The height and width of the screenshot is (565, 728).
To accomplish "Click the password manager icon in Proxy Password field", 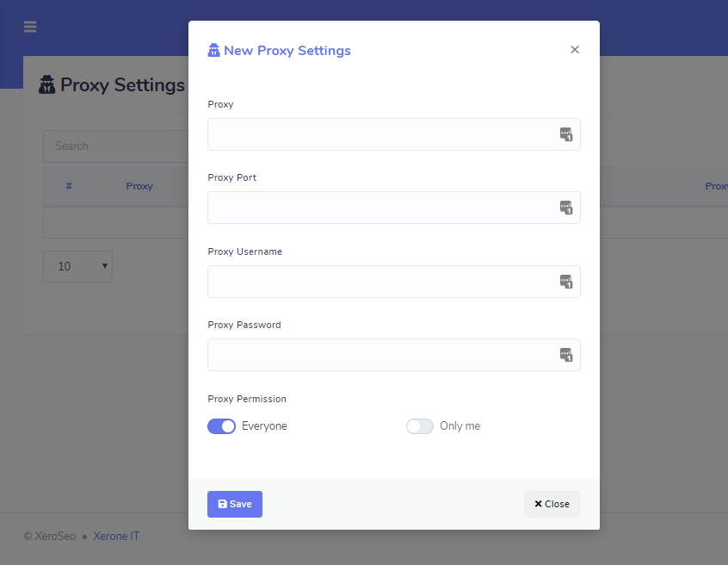I will (x=565, y=355).
